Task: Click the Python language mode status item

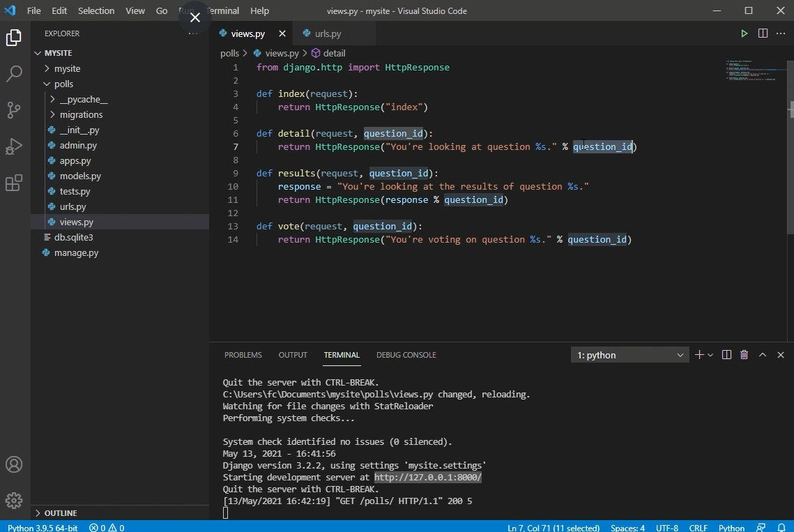Action: tap(731, 527)
